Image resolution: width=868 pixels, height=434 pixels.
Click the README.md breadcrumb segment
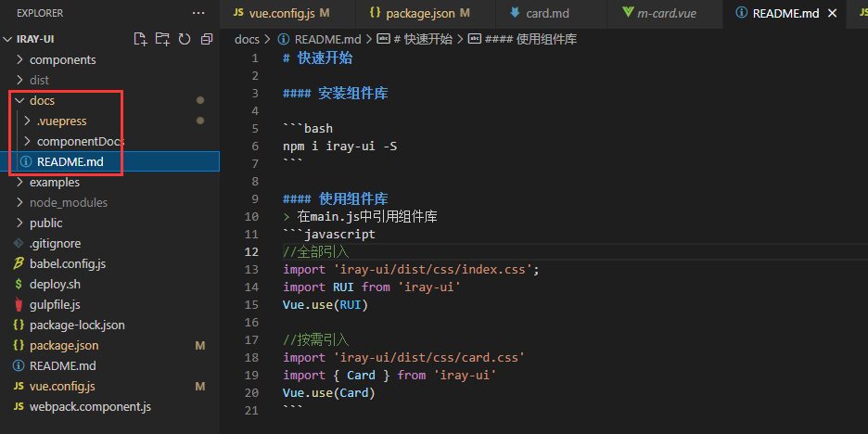click(319, 39)
